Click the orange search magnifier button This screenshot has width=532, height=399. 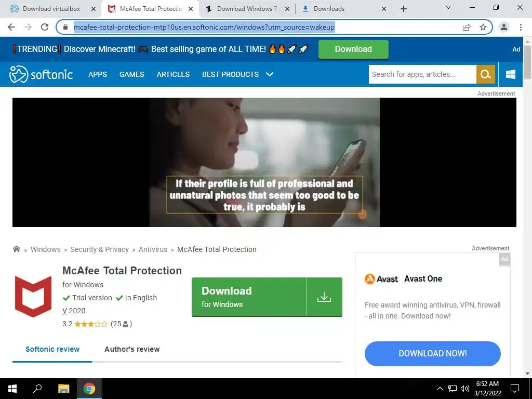[x=486, y=74]
